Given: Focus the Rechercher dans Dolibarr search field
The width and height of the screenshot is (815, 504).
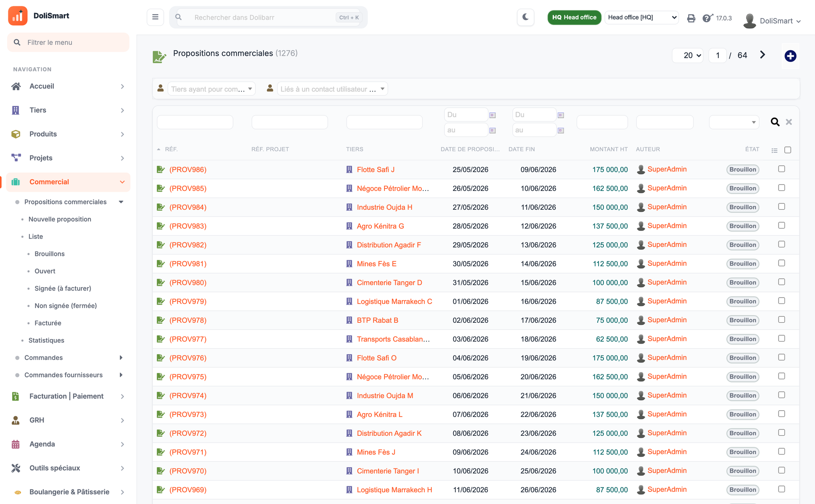Looking at the screenshot, I should pos(268,17).
